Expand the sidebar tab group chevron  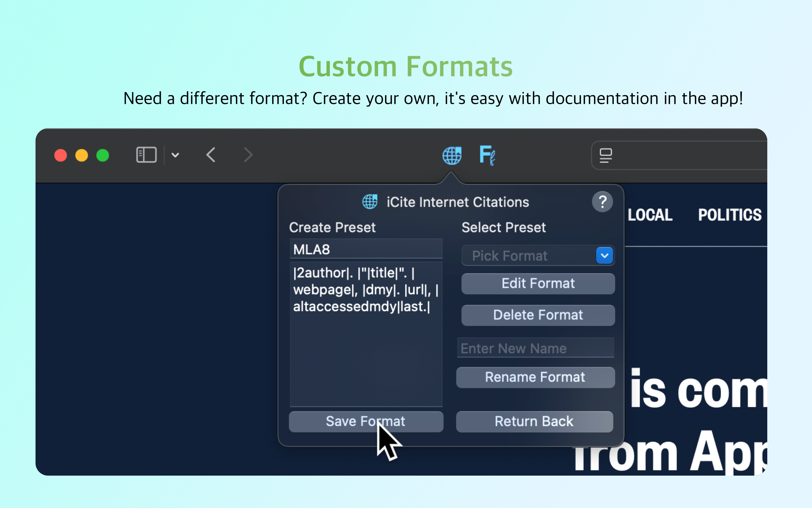coord(175,155)
